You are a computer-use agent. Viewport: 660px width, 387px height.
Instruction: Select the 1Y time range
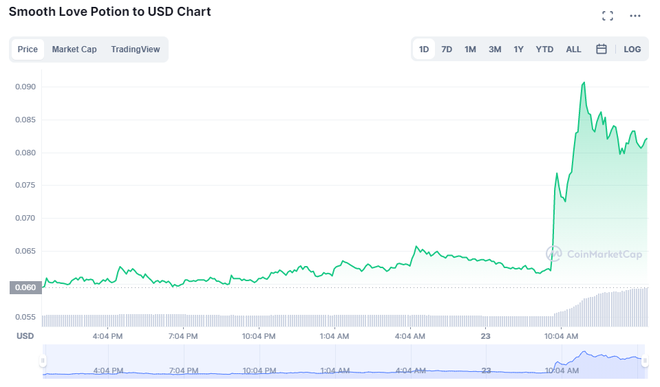[518, 49]
